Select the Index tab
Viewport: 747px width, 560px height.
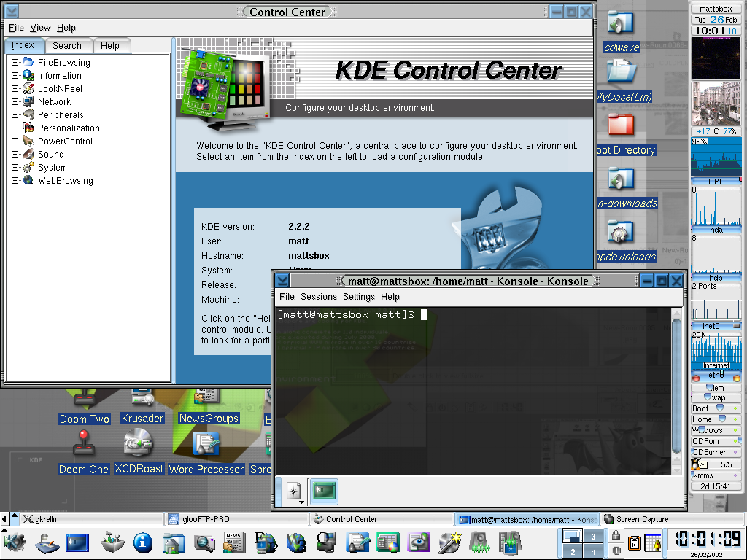pyautogui.click(x=23, y=45)
